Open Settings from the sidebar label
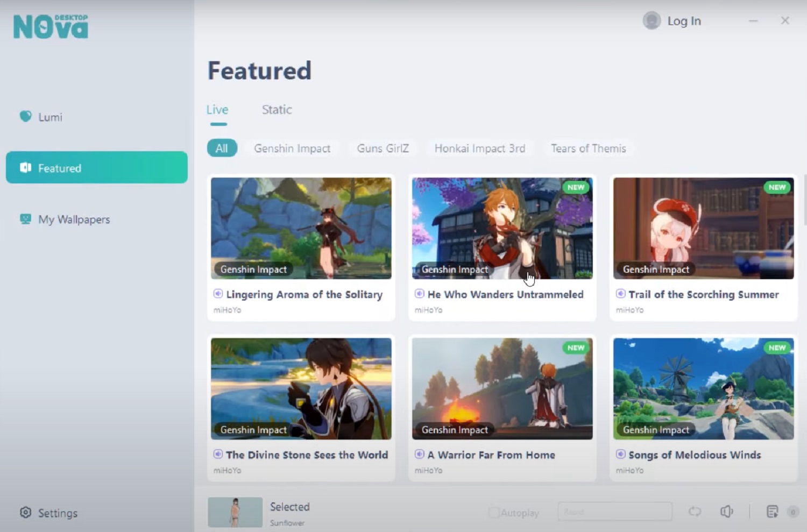Screen dimensions: 807x532 tap(58, 513)
